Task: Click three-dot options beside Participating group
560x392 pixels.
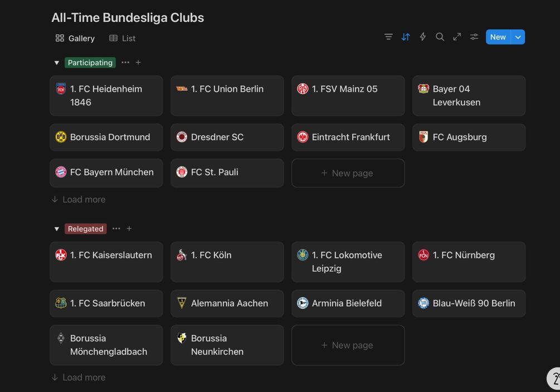Action: point(125,62)
